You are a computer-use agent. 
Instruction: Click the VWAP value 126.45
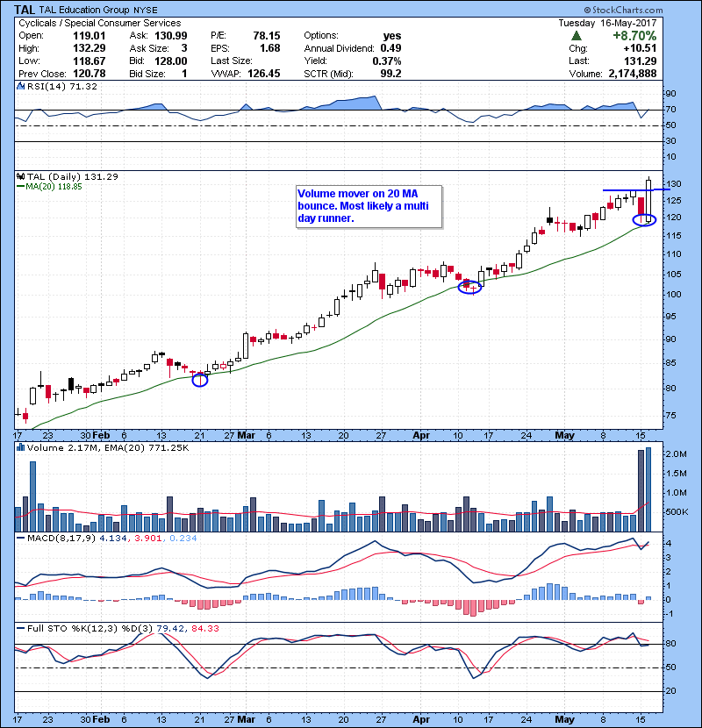pyautogui.click(x=264, y=74)
